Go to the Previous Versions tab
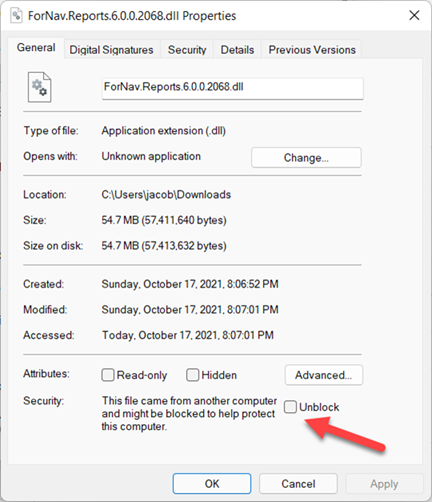Viewport: 432px width, 502px height. coord(312,50)
